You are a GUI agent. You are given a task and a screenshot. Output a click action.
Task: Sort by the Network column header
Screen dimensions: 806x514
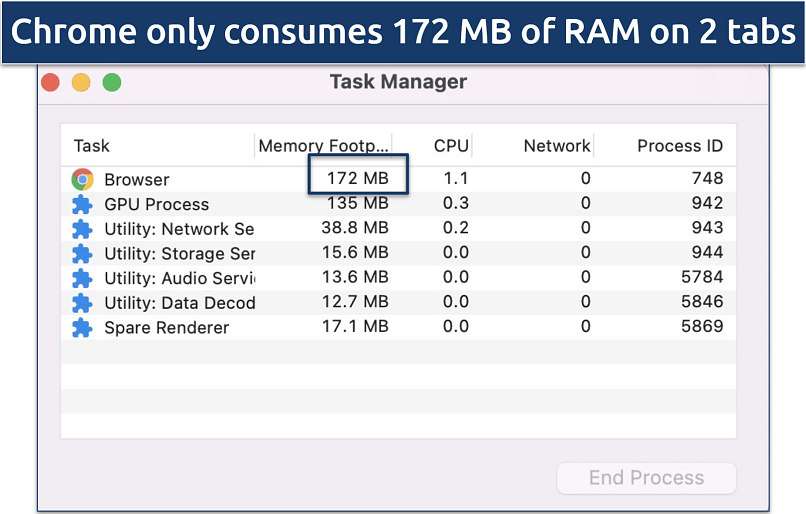tap(557, 146)
